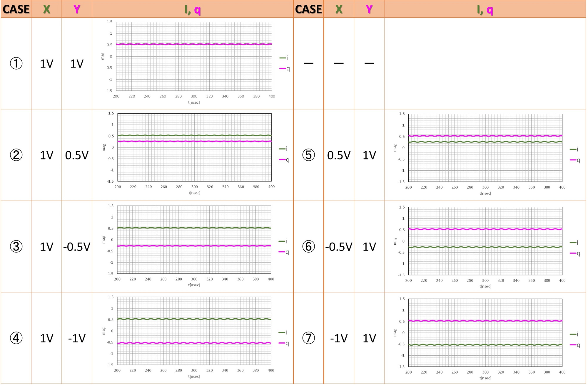The image size is (588, 385).
Task: Click the X value 1V in case ①
Action: 46,64
